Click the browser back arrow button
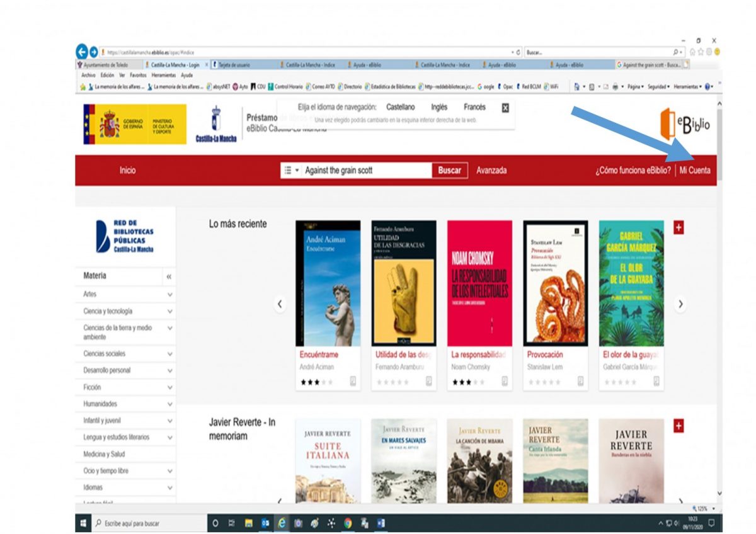This screenshot has height=534, width=756. tap(81, 53)
